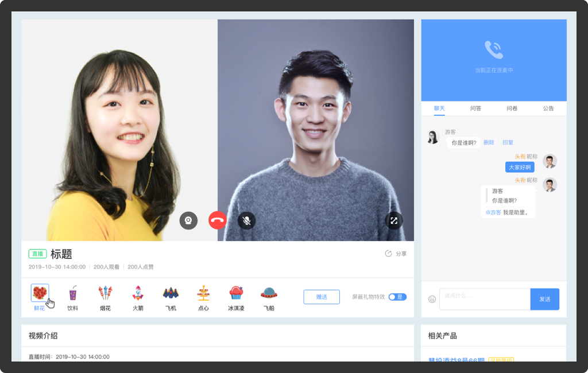This screenshot has height=373, width=588.
Task: Click 删除 on the guest message
Action: click(489, 142)
